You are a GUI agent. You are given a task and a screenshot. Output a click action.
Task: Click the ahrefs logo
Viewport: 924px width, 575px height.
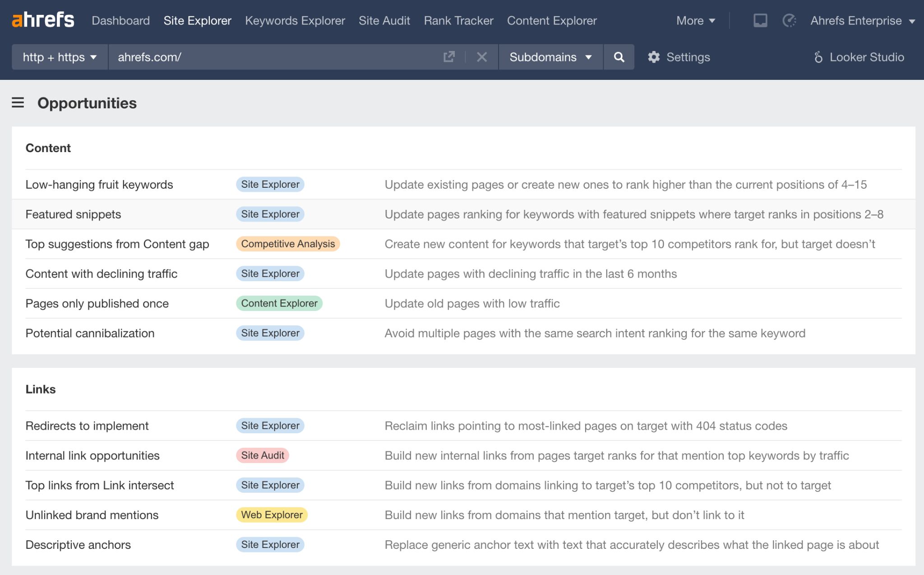[43, 19]
